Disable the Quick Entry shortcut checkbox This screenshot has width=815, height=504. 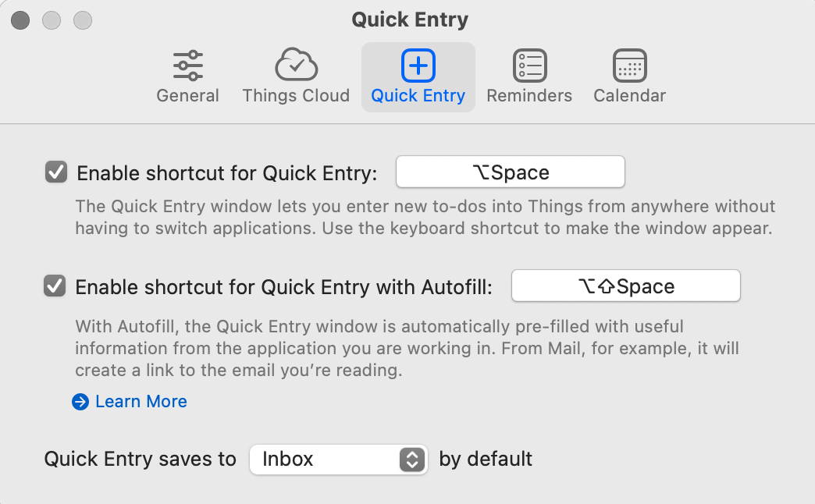(x=56, y=172)
